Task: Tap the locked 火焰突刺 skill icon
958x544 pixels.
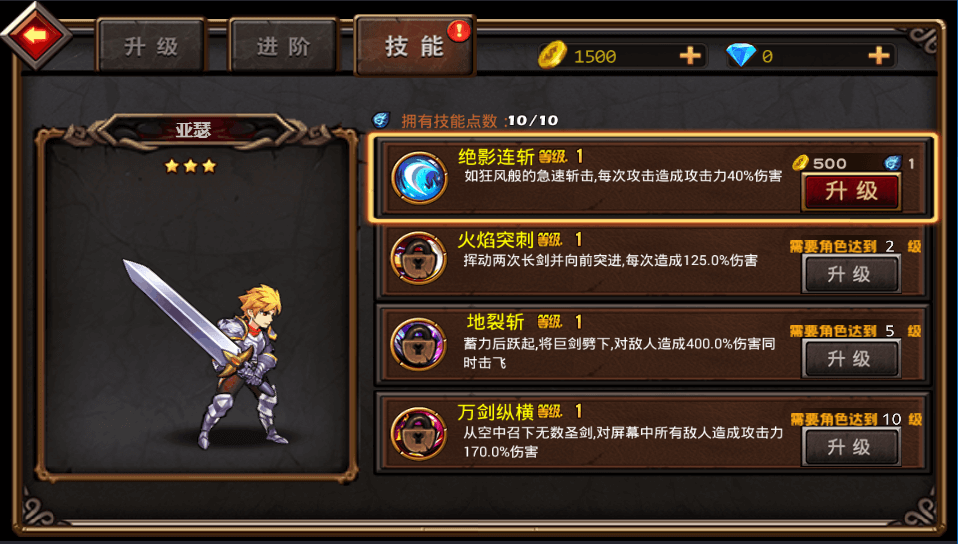Action: [419, 258]
